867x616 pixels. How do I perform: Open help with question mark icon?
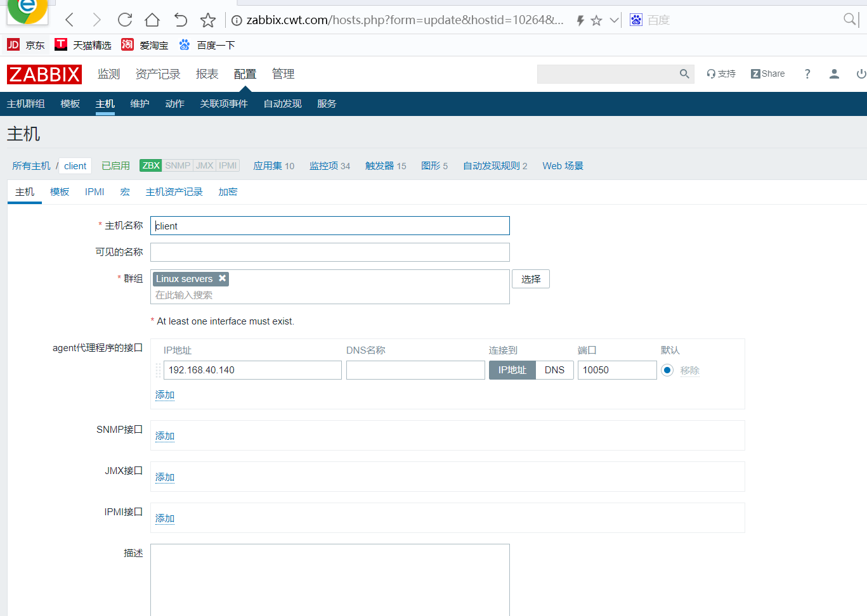(x=807, y=74)
